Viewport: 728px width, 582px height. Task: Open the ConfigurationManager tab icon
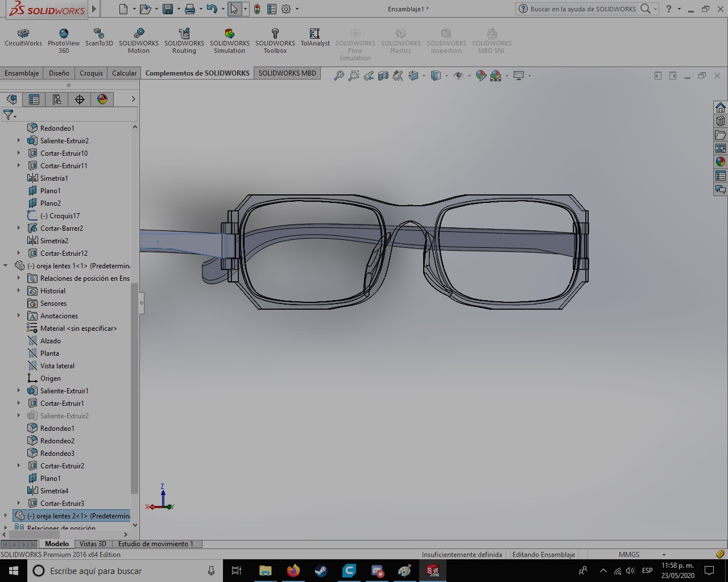pos(57,99)
